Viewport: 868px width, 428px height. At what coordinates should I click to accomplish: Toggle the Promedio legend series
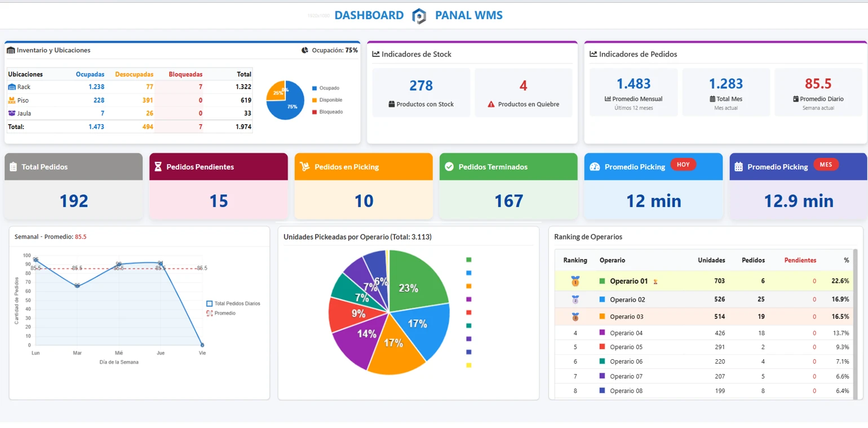pos(221,313)
